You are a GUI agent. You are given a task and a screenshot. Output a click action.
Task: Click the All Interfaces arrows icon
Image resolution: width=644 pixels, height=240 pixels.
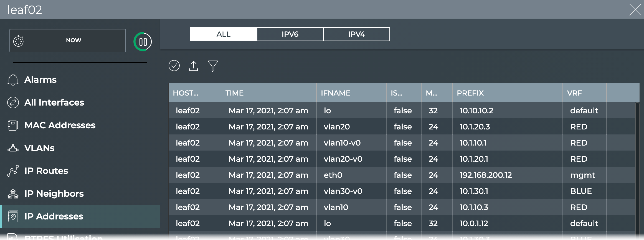pos(13,102)
